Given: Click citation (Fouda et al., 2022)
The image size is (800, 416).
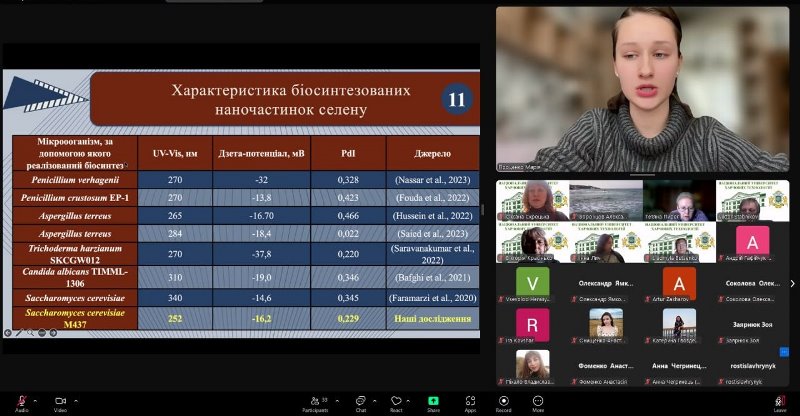Looking at the screenshot, I should (433, 198).
